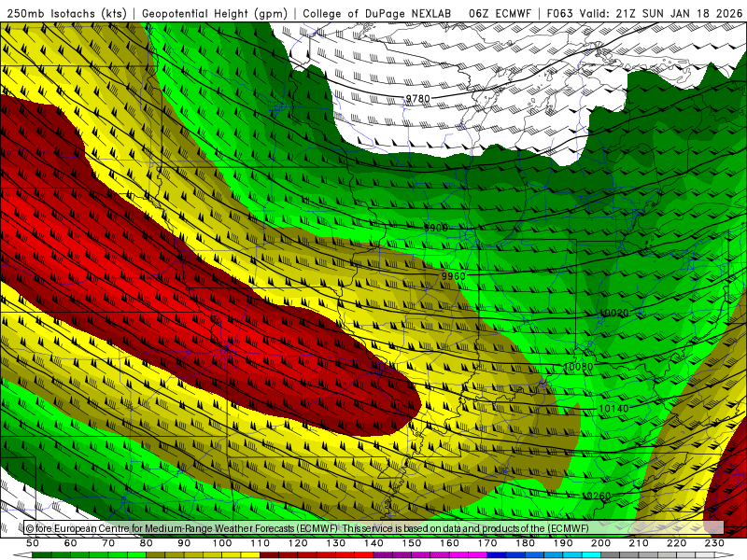Click the 170 value on color scale
Image resolution: width=747 pixels, height=560 pixels.
coord(487,543)
